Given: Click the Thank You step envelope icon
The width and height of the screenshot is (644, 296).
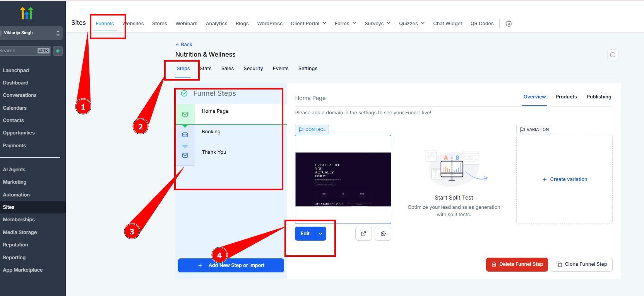Looking at the screenshot, I should point(185,155).
